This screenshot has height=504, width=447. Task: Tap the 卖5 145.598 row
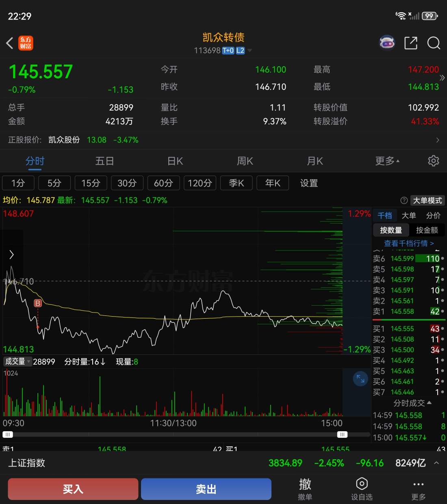[408, 269]
